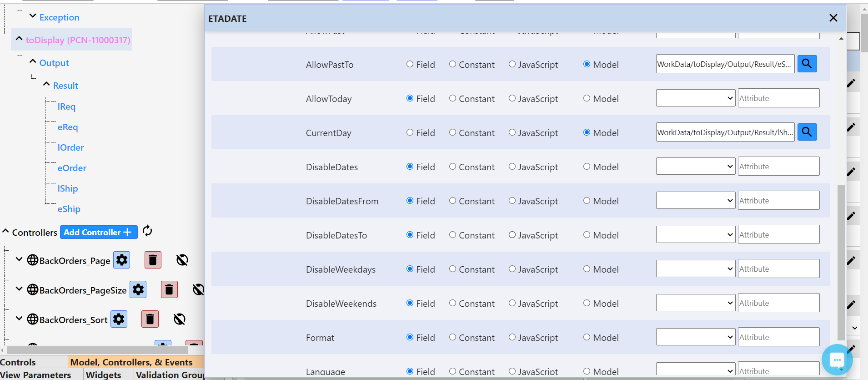Click the globe icon of BackOrders_Sort

pos(33,319)
